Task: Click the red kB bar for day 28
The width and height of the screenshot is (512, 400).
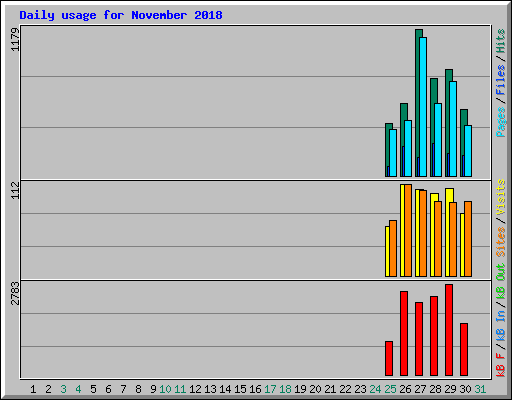Action: 434,336
